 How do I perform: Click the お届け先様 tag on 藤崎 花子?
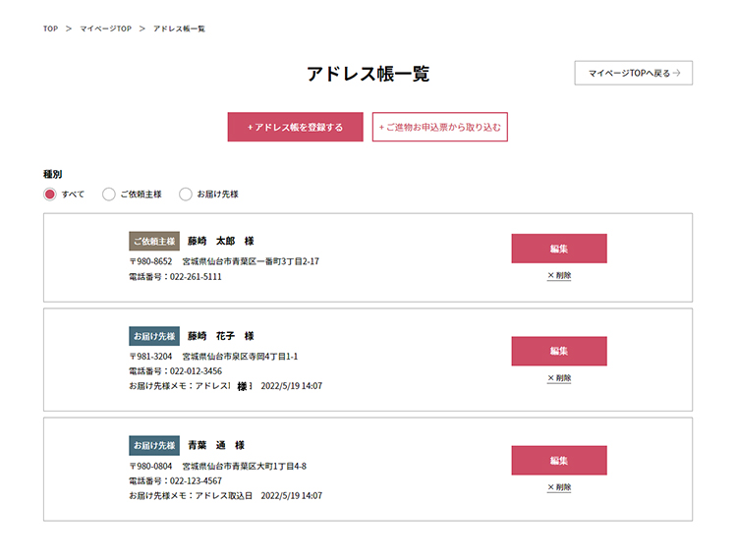[154, 336]
